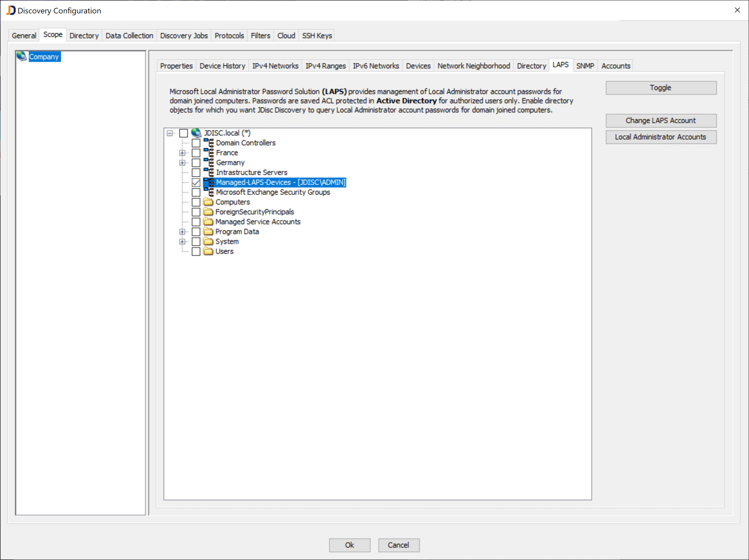Expand the Program Data folder node
The image size is (749, 560).
tap(182, 232)
